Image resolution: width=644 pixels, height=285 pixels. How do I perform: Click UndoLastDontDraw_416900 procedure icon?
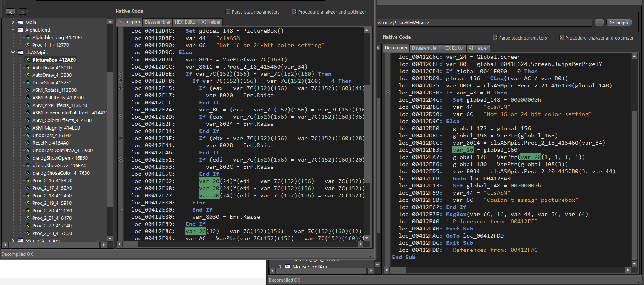[x=28, y=150]
